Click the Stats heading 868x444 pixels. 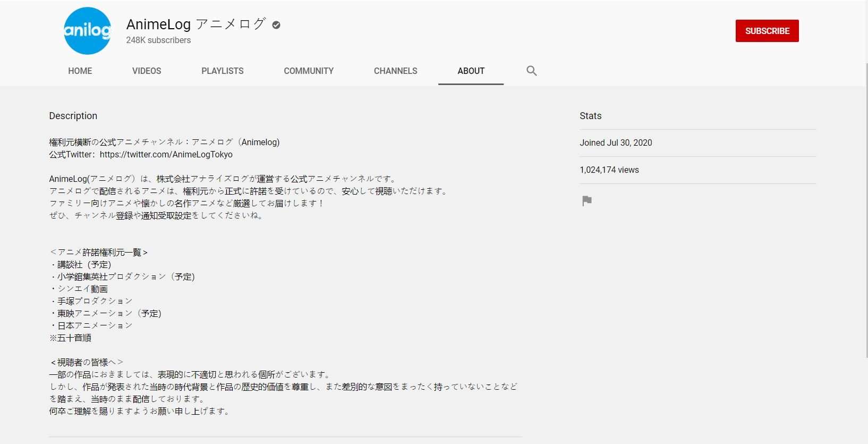591,116
